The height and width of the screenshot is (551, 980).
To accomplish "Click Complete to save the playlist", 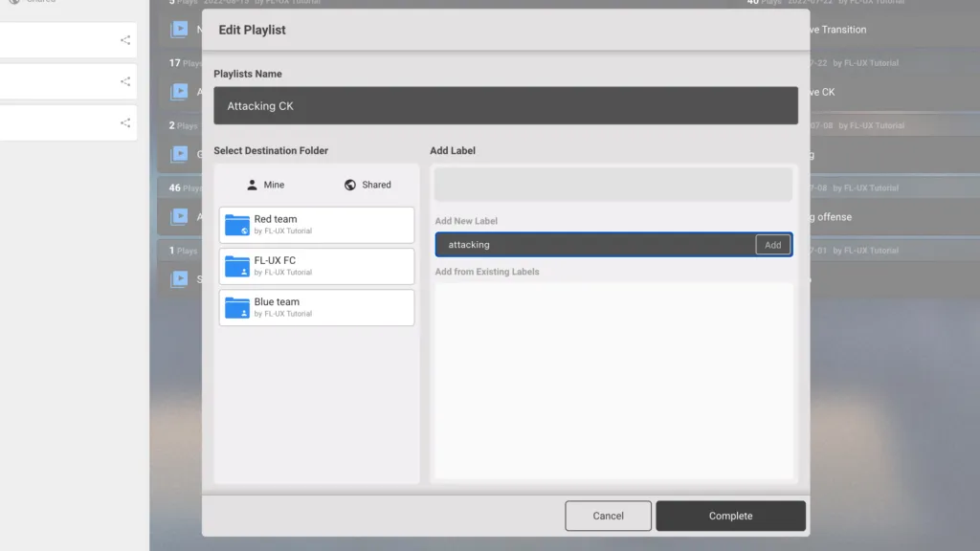I will coord(730,516).
